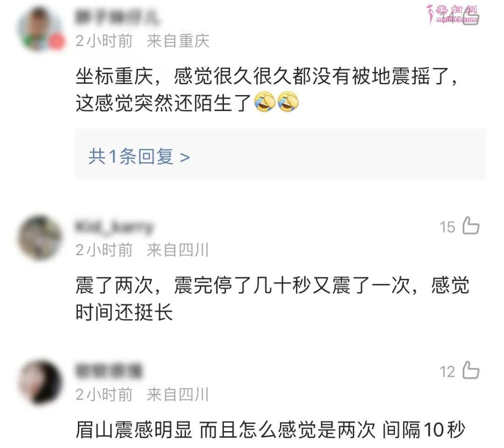Open the blurred username of third commenter
Viewport: 504px width, 448px height.
(109, 371)
